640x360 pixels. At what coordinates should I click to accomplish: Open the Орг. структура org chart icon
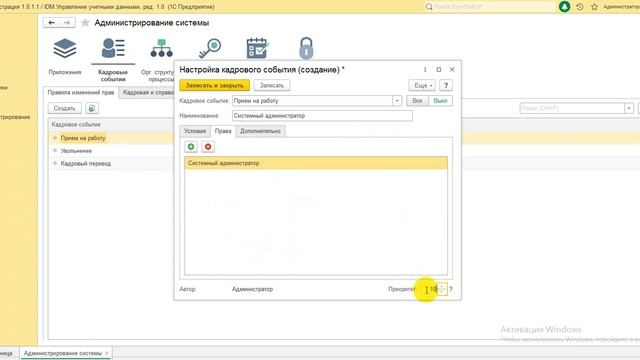click(x=162, y=49)
